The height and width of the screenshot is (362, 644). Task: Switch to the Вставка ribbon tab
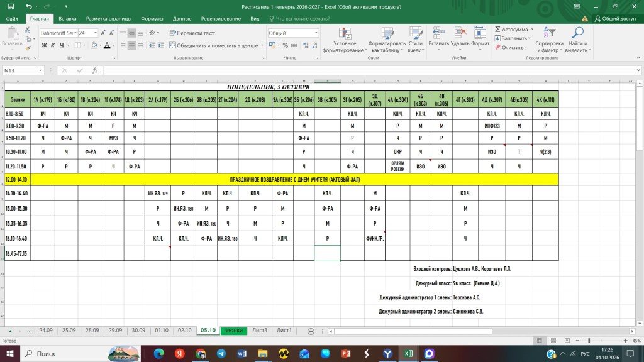coord(67,18)
